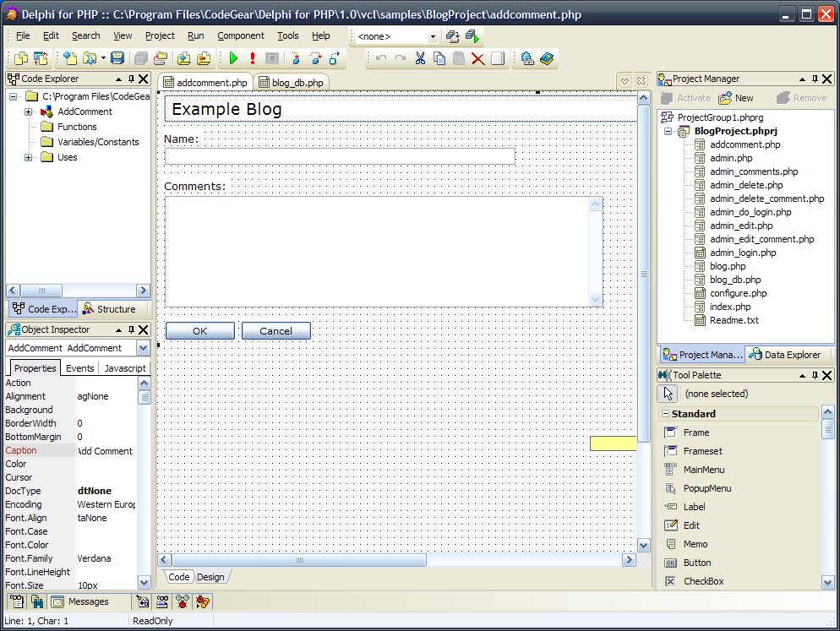Click the Cancel button on the form
Screen dimensions: 840x631
275,331
